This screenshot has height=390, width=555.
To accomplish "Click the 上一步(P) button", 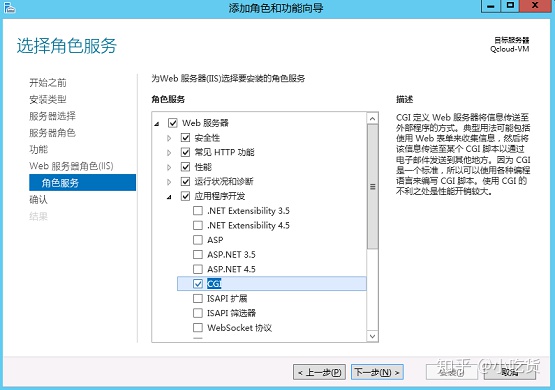I will [320, 372].
